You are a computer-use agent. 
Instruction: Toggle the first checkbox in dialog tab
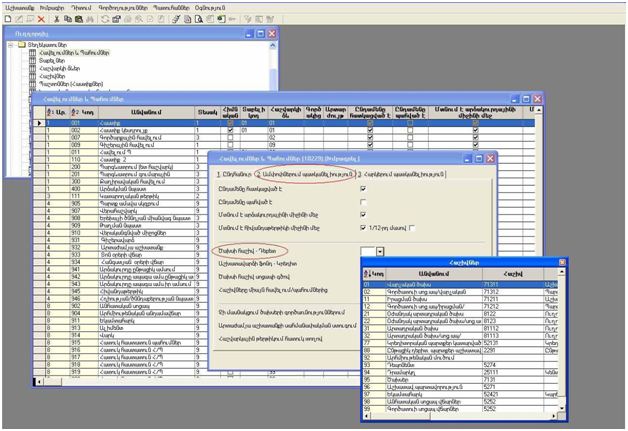[363, 190]
